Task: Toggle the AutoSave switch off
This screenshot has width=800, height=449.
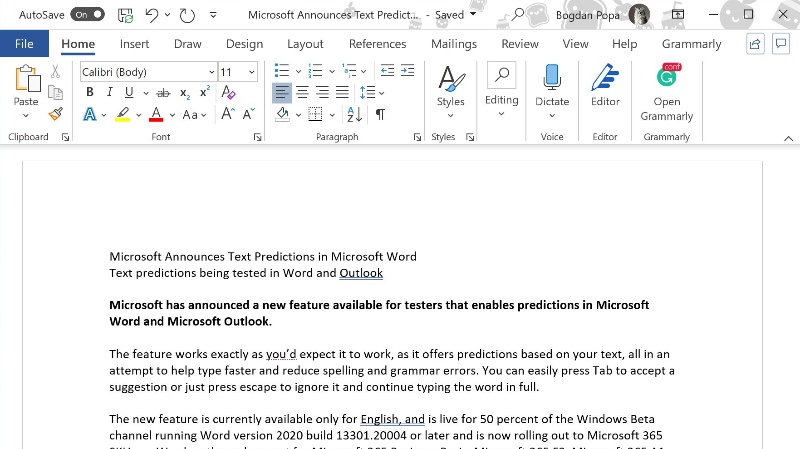Action: click(x=88, y=15)
